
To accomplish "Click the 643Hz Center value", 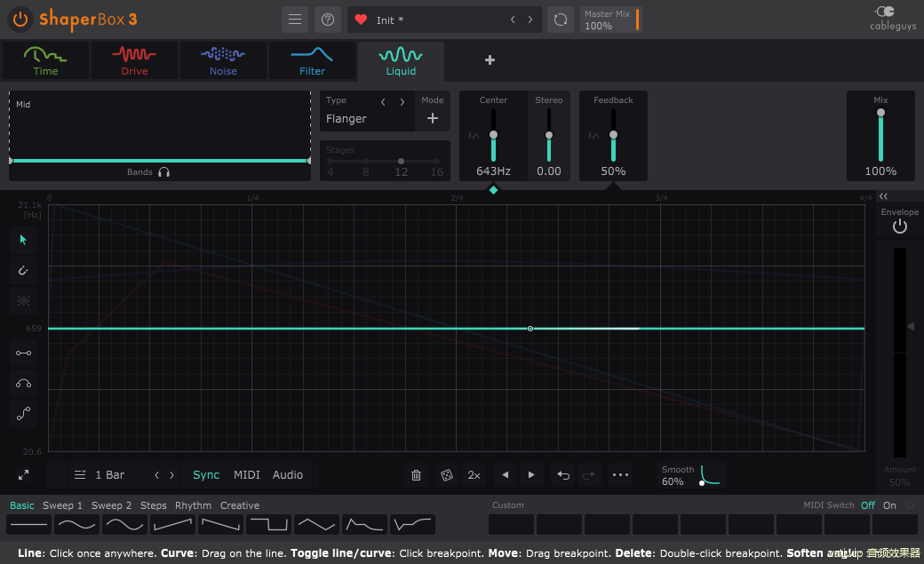I will tap(493, 171).
